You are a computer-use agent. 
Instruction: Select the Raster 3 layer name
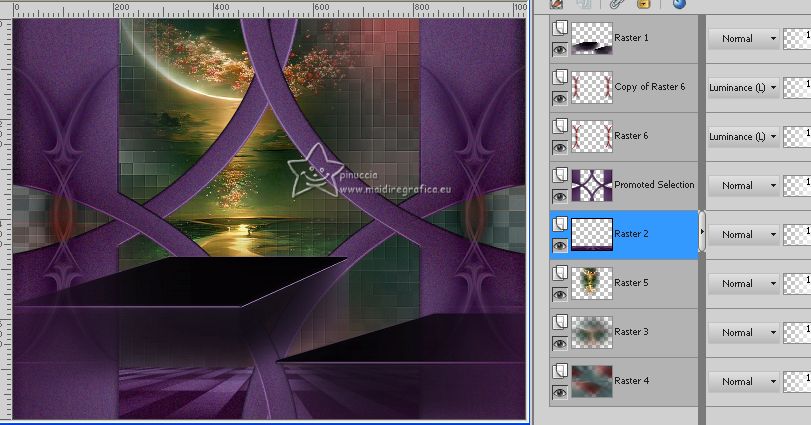pyautogui.click(x=631, y=331)
